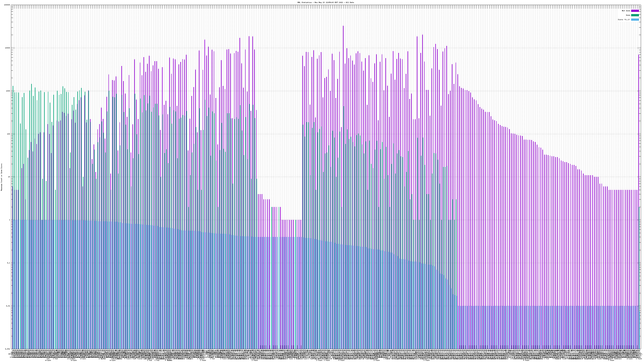644x362 pixels.
Task: Click the 1000 y-axis tick label
Action: click(8, 91)
